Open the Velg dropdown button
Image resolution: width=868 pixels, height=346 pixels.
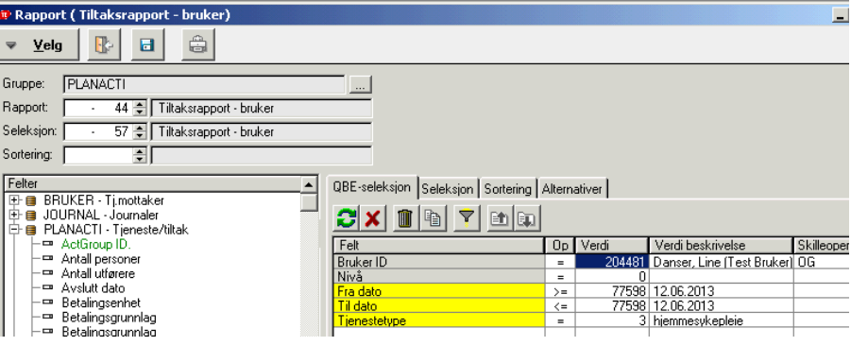(39, 45)
